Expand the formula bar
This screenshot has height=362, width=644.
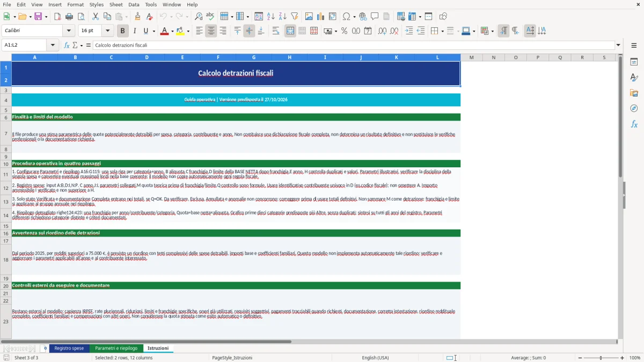click(x=618, y=45)
